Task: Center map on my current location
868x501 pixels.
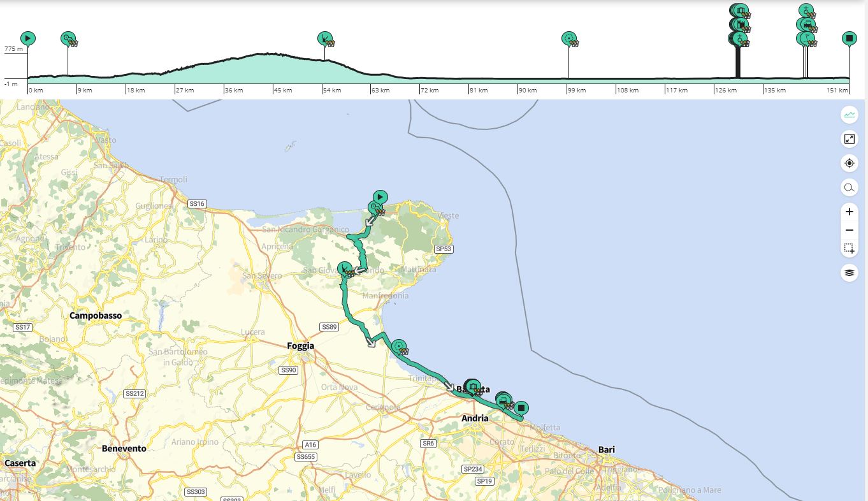Action: pyautogui.click(x=849, y=163)
